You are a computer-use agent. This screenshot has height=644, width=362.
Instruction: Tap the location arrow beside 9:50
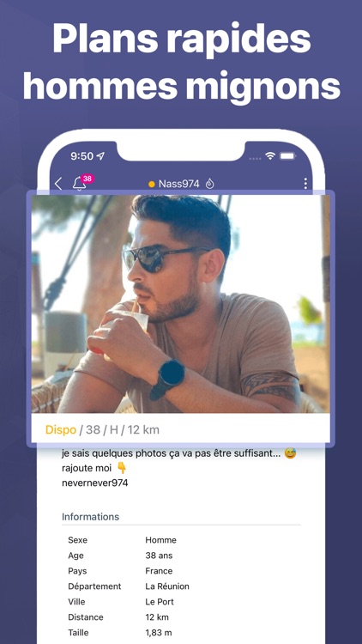click(x=100, y=156)
